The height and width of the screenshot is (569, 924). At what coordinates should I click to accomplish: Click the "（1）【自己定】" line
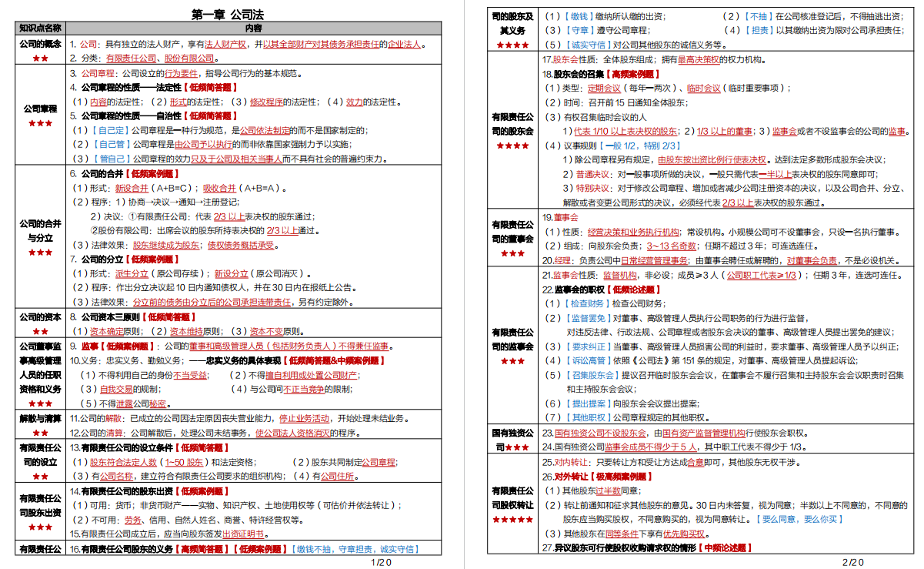220,130
